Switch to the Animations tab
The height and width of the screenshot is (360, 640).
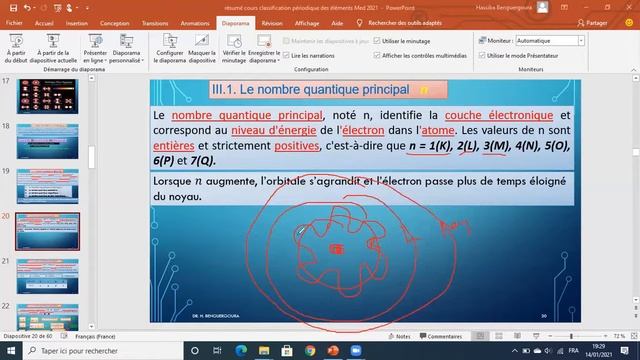pos(195,23)
